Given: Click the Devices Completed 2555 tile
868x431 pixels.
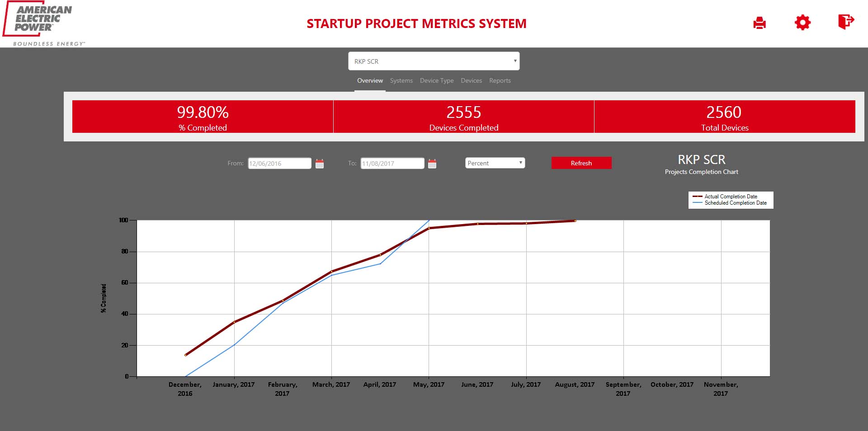Looking at the screenshot, I should click(x=463, y=117).
